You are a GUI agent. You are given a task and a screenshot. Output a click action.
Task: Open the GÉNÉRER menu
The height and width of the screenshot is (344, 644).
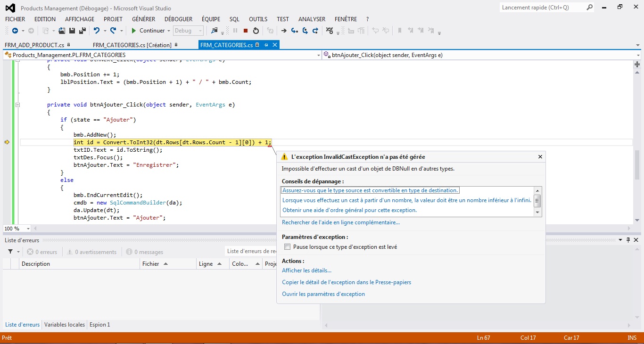coord(144,19)
